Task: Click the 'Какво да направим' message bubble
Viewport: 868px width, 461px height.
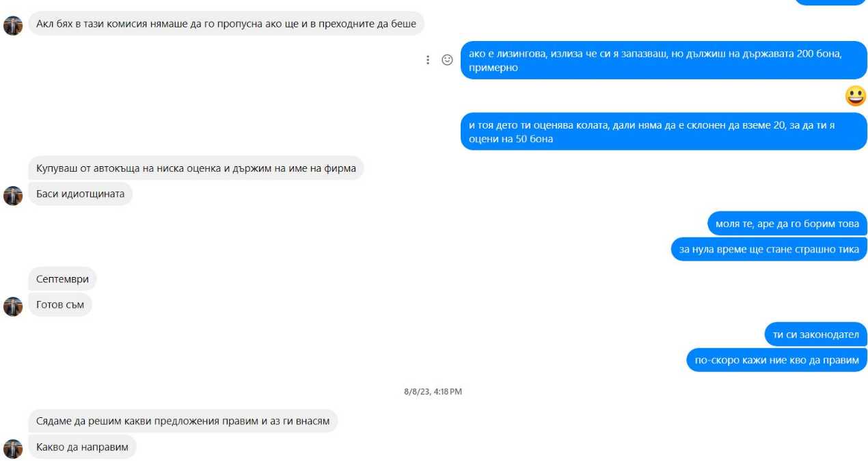Action: pos(82,447)
